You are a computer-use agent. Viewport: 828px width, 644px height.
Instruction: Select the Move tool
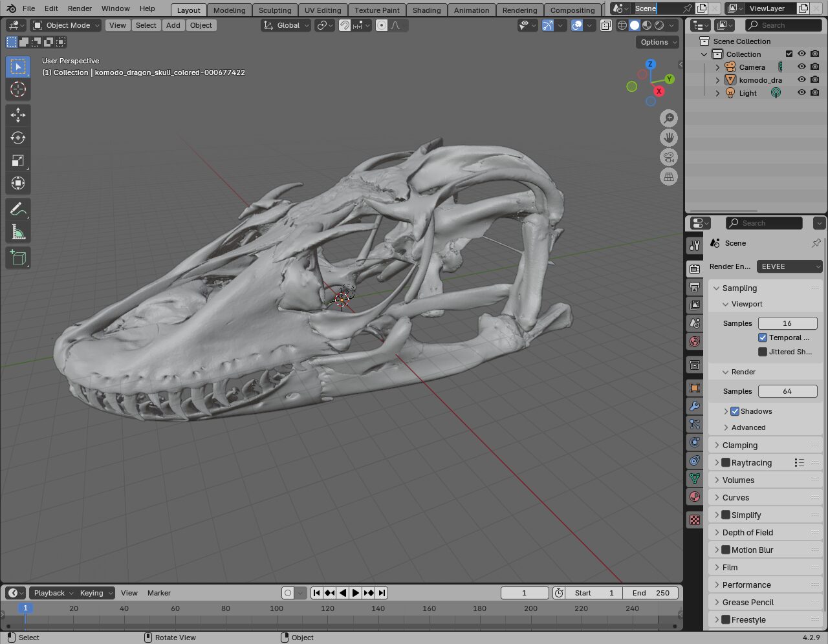point(18,115)
